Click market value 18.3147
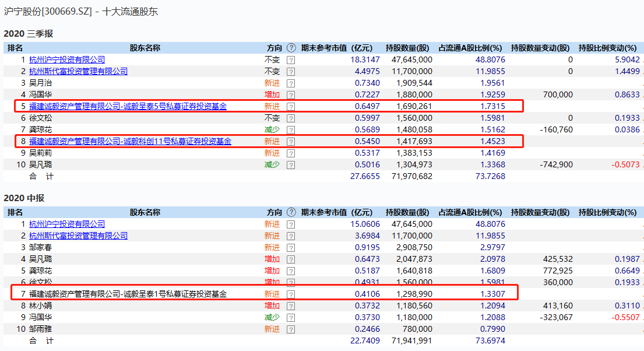This screenshot has width=644, height=351. click(x=365, y=59)
